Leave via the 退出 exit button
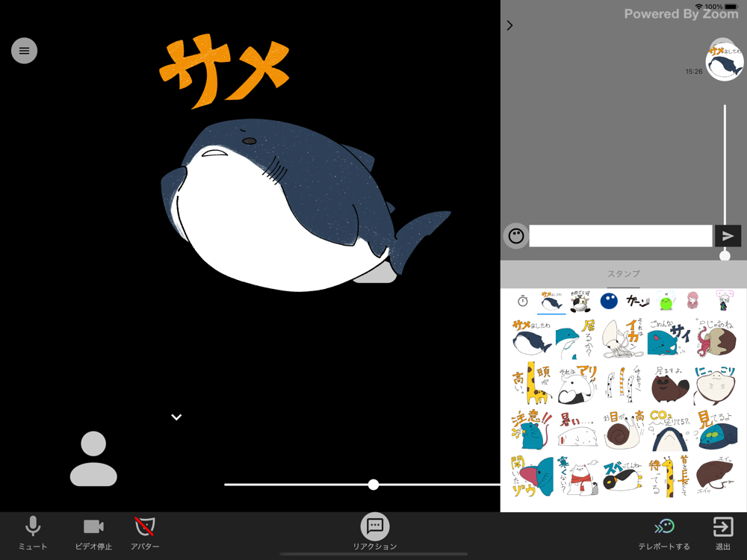 (x=722, y=532)
